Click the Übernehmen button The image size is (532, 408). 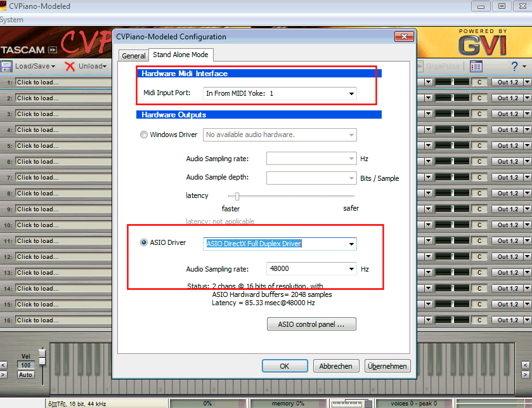(387, 366)
